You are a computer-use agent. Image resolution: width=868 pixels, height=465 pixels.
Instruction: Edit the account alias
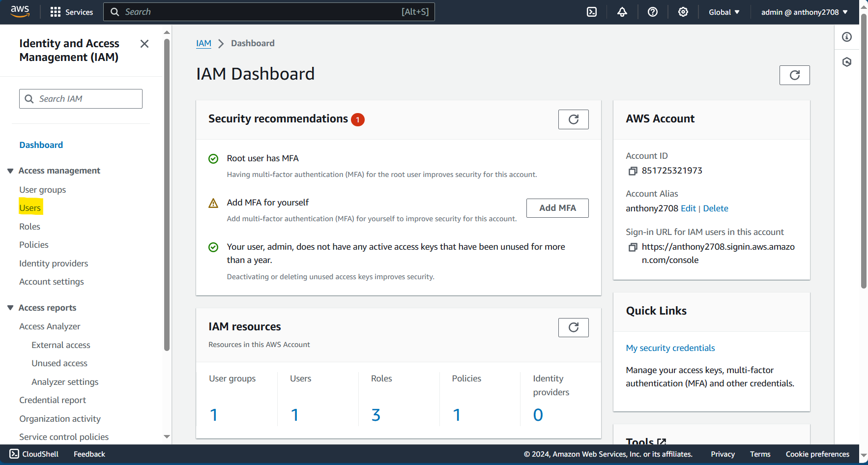688,208
